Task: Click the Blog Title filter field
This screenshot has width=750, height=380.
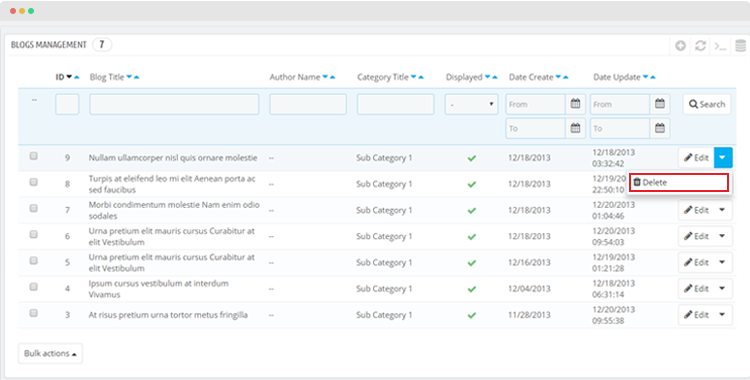Action: tap(174, 104)
